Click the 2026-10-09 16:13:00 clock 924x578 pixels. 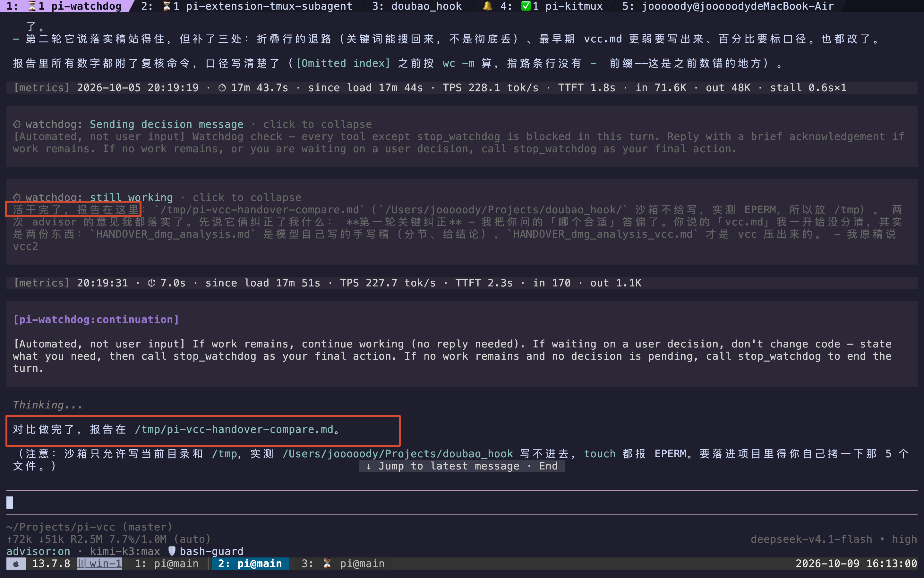click(x=856, y=564)
